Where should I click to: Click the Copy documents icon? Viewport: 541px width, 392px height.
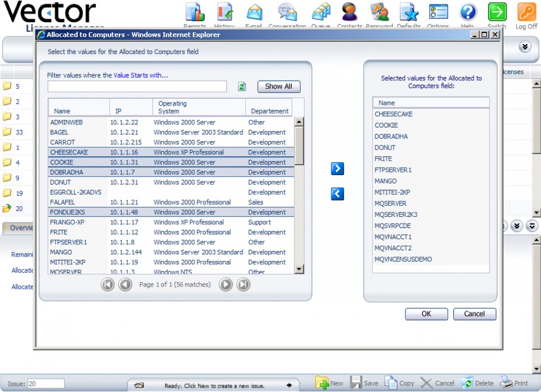(x=392, y=383)
